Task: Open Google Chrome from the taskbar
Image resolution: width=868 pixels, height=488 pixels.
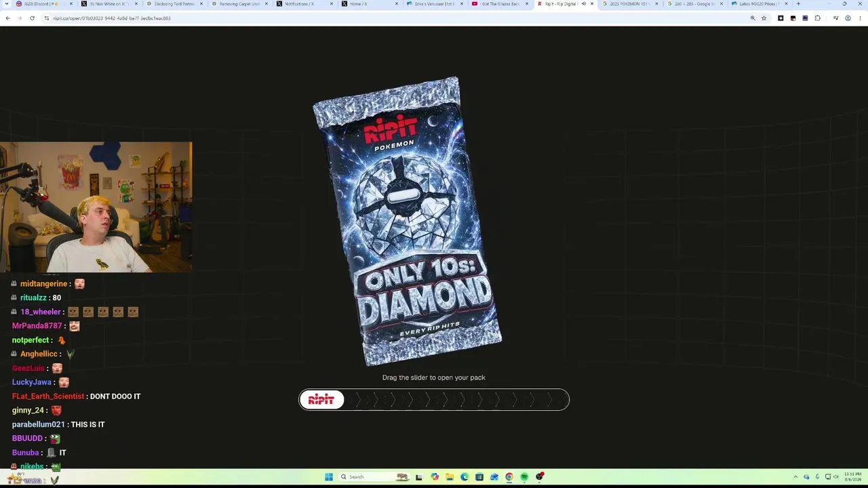Action: (509, 477)
